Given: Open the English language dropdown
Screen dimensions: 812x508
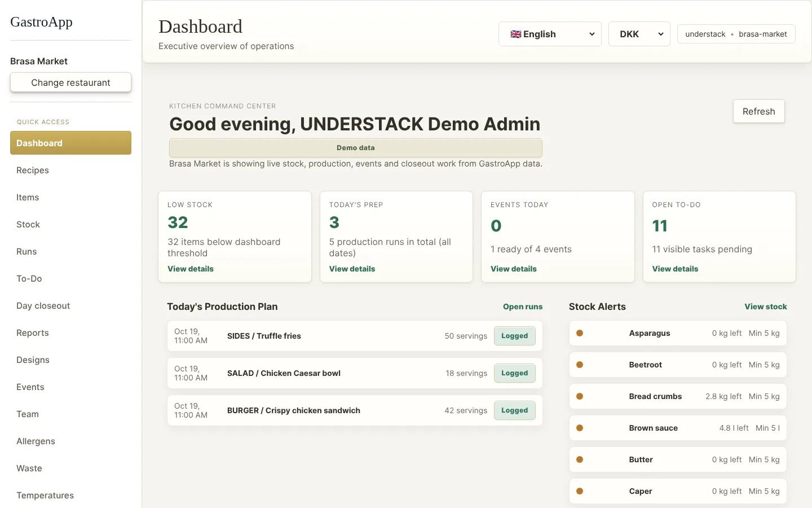Looking at the screenshot, I should click(550, 34).
